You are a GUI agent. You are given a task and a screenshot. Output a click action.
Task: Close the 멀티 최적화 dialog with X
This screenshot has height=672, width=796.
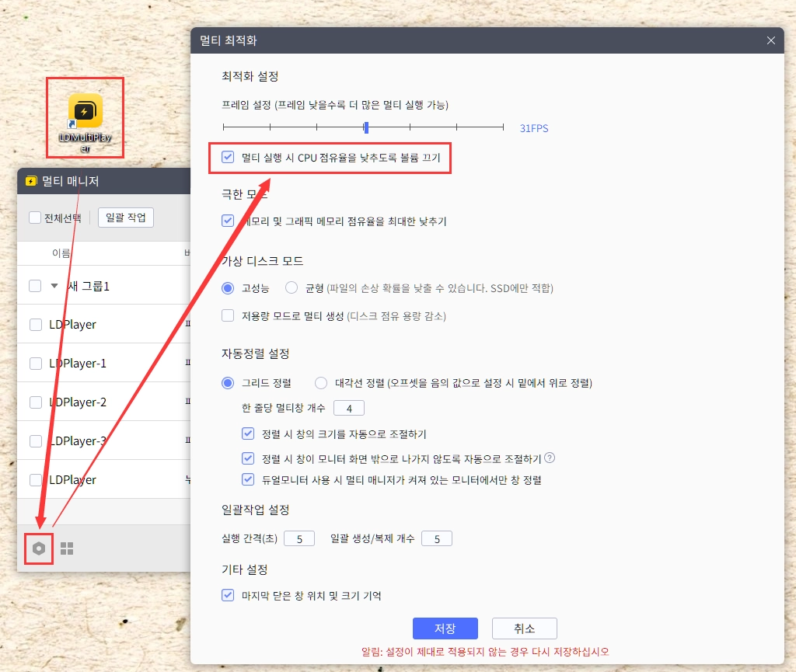point(771,40)
